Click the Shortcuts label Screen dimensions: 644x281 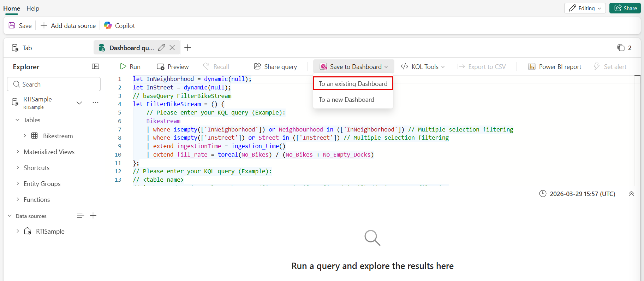[36, 168]
